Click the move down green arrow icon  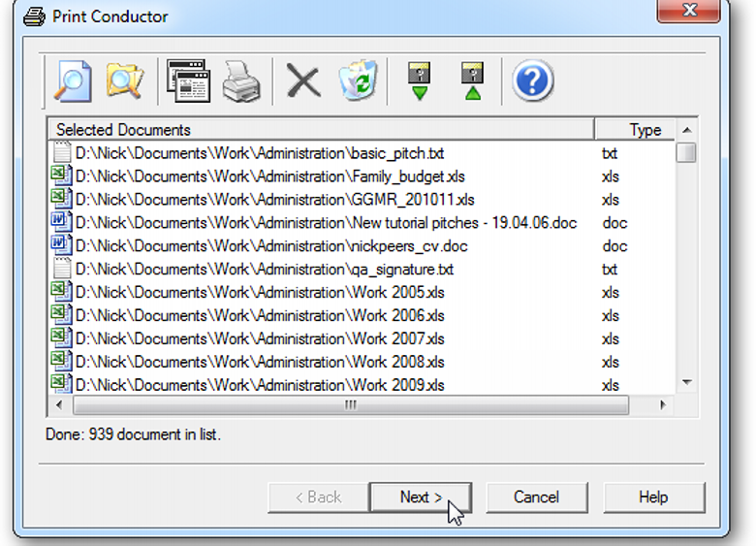point(420,81)
